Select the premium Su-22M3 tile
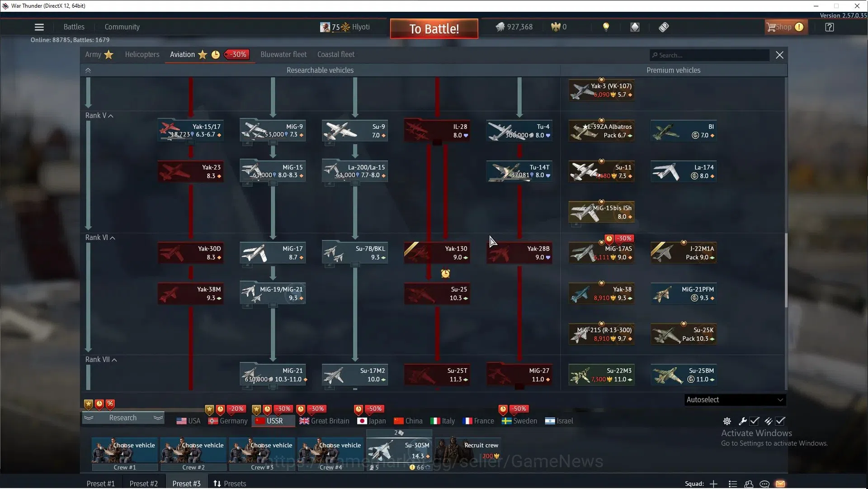Viewport: 868px width, 489px height. [x=601, y=375]
